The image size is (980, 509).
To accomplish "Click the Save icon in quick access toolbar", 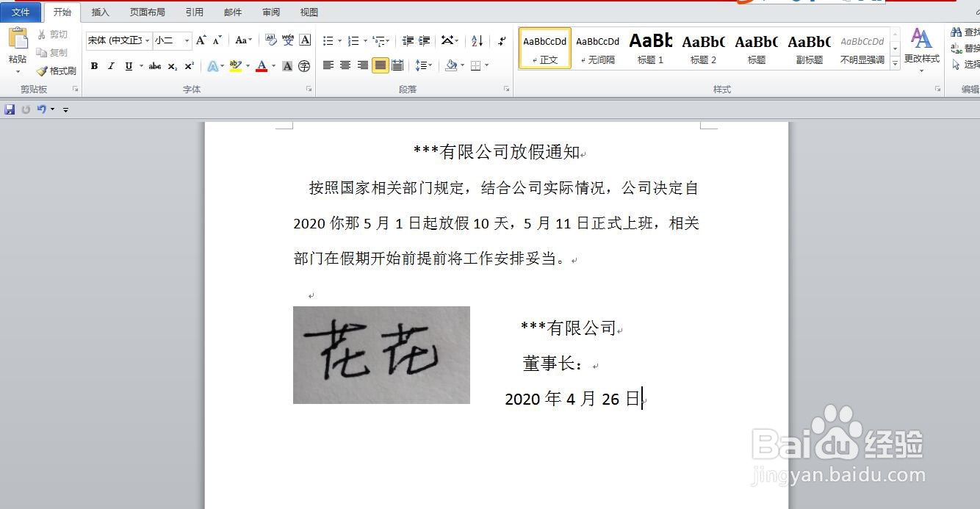I will click(10, 109).
